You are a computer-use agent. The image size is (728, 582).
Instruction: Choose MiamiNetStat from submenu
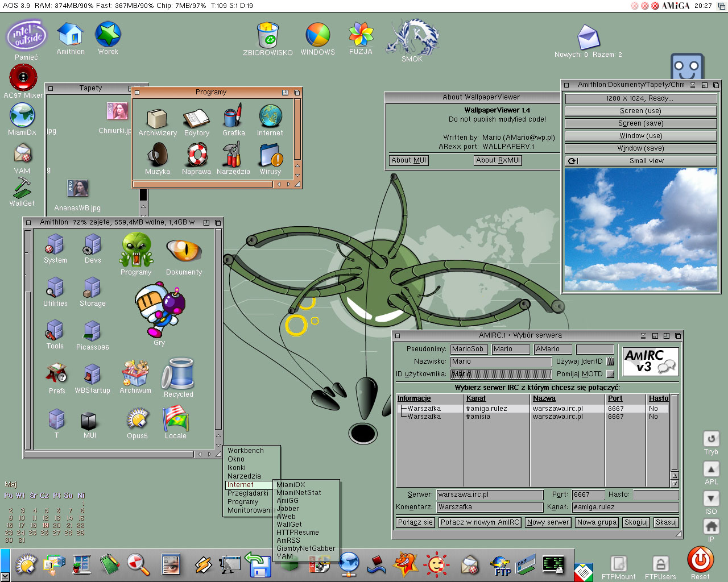(x=299, y=493)
